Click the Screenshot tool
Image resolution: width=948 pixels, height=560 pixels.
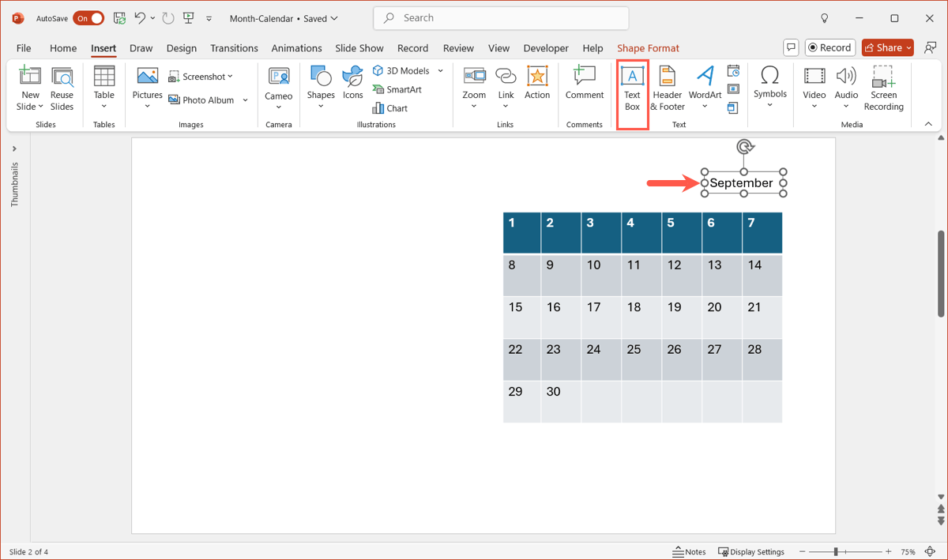tap(201, 77)
